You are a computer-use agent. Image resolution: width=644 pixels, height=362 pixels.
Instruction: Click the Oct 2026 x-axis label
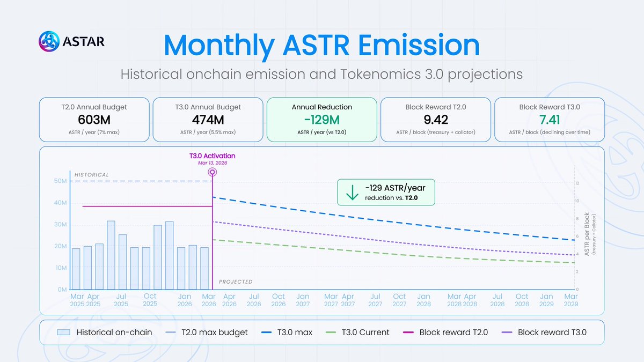click(279, 300)
